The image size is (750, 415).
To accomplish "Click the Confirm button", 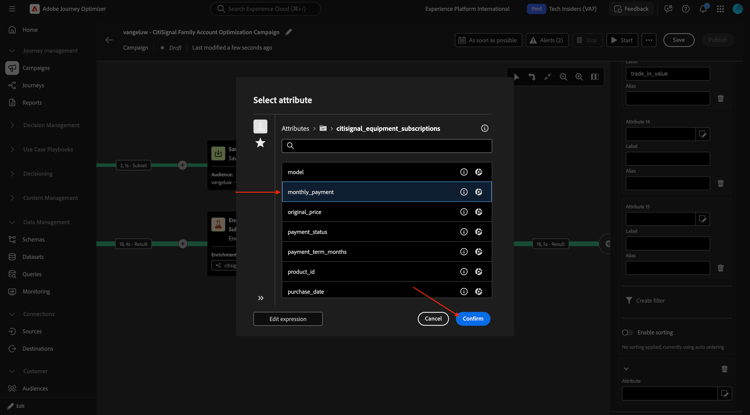I will (473, 319).
